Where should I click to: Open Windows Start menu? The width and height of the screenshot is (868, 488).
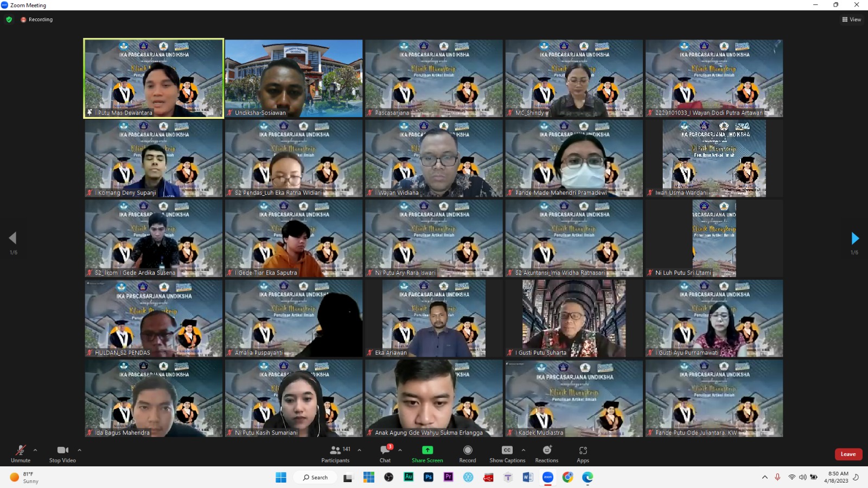click(281, 477)
